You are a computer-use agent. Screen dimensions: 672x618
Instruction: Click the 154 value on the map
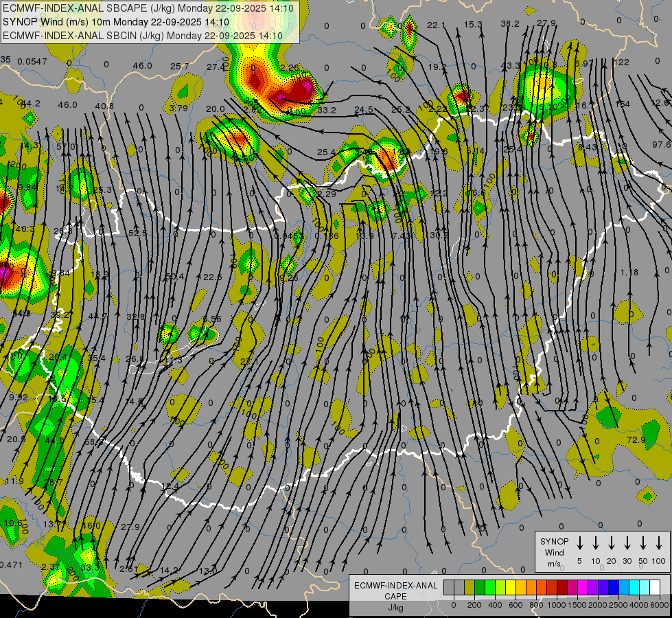click(x=623, y=104)
